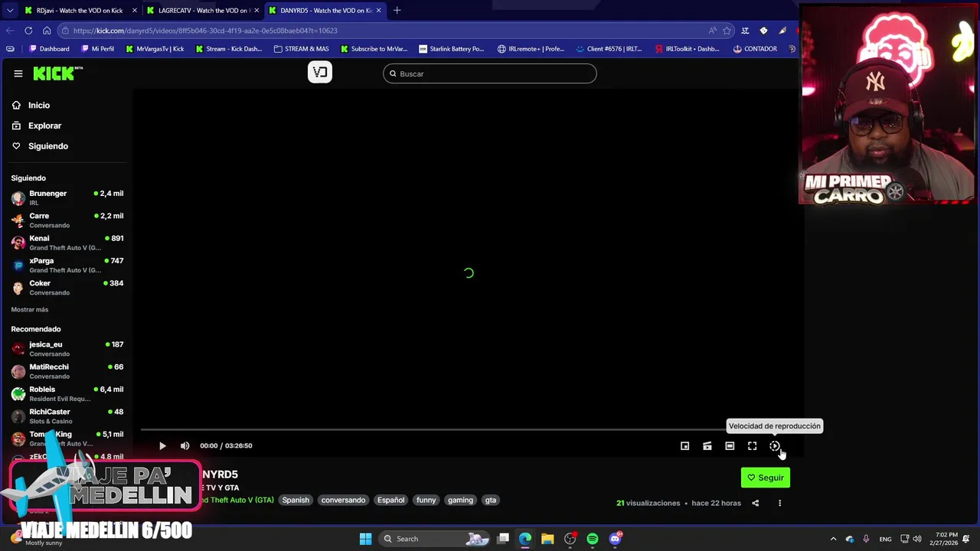Expand Mostrar más in following list

coord(30,309)
